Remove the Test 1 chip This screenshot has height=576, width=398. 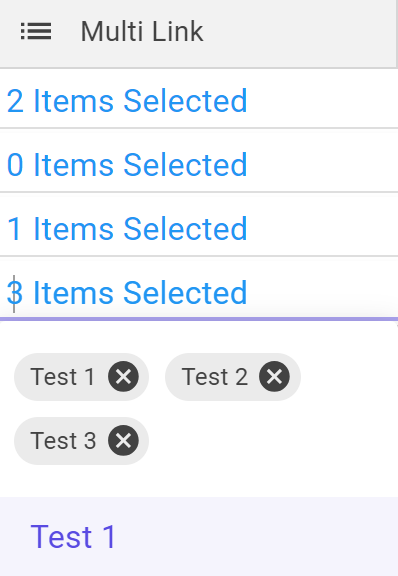pyautogui.click(x=123, y=377)
